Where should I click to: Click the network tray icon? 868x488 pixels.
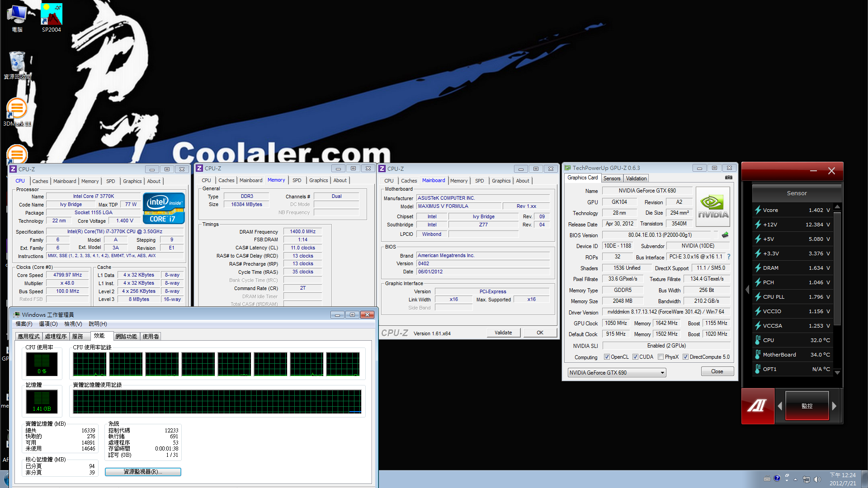pyautogui.click(x=807, y=479)
